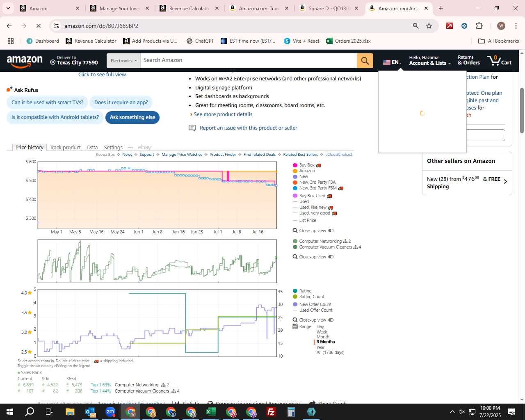Screen dimensions: 525x420
Task: Click the site information icon beside the URL
Action: pyautogui.click(x=57, y=26)
